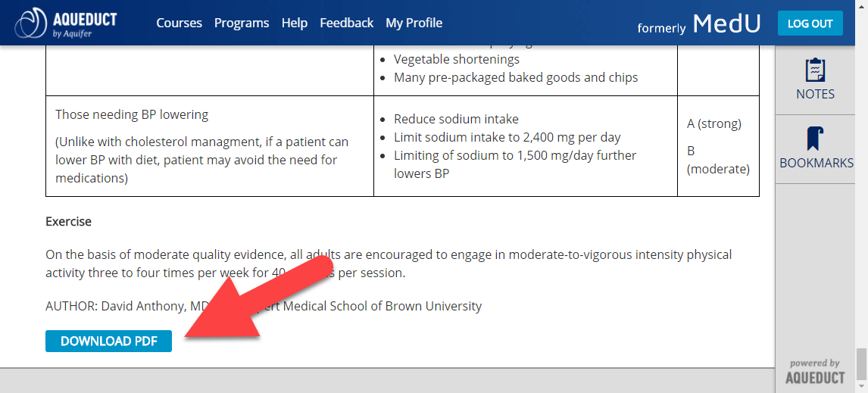Screen dimensions: 868x393
Task: Click the 'Reduce sodium intake' bullet
Action: tap(456, 119)
